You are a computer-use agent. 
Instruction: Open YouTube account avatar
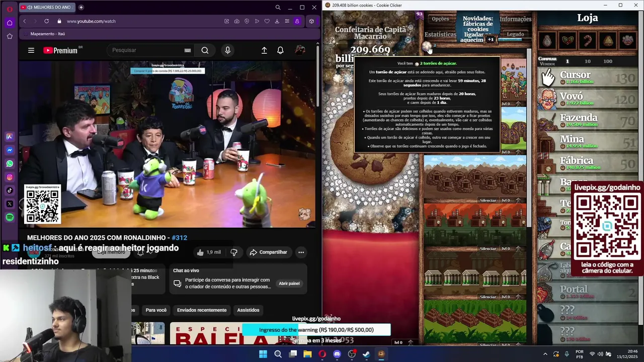click(300, 50)
